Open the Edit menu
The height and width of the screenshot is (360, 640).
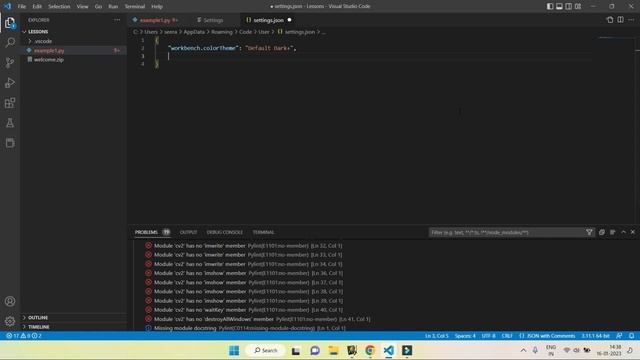tap(37, 7)
